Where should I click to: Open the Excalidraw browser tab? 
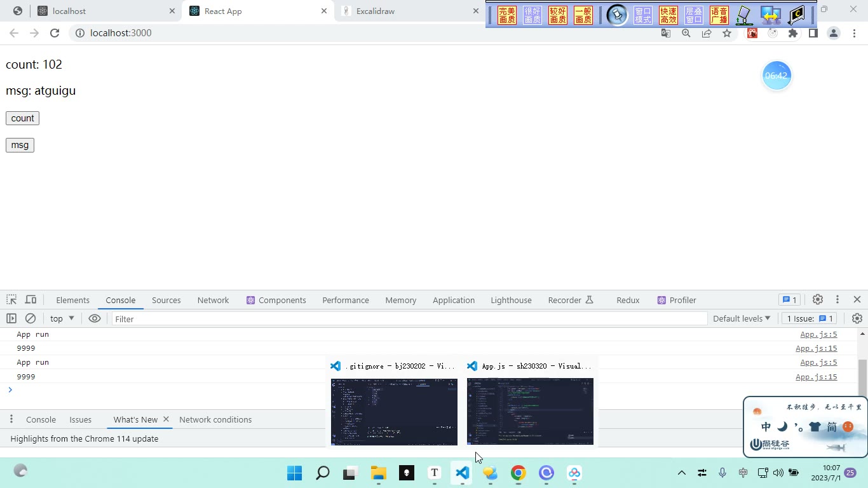[x=409, y=11]
